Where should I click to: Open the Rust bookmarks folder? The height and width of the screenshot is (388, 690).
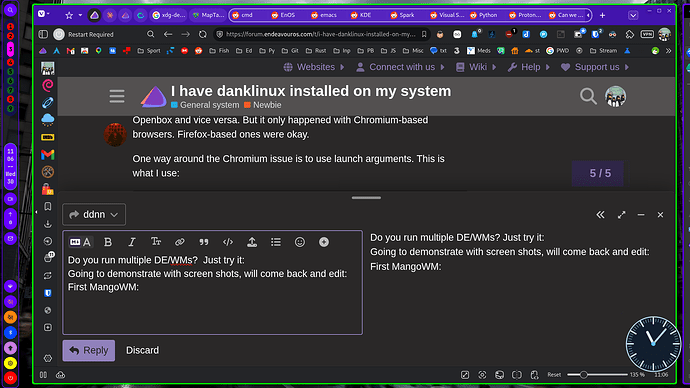click(x=316, y=51)
